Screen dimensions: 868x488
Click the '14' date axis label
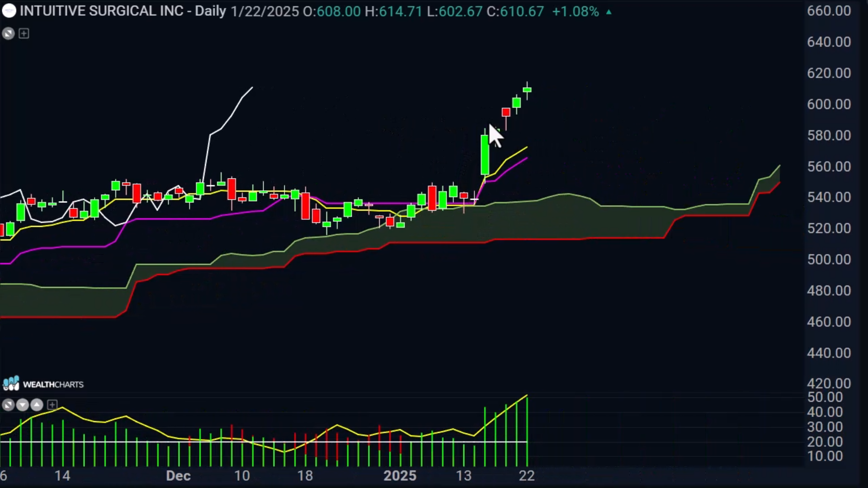tap(62, 476)
